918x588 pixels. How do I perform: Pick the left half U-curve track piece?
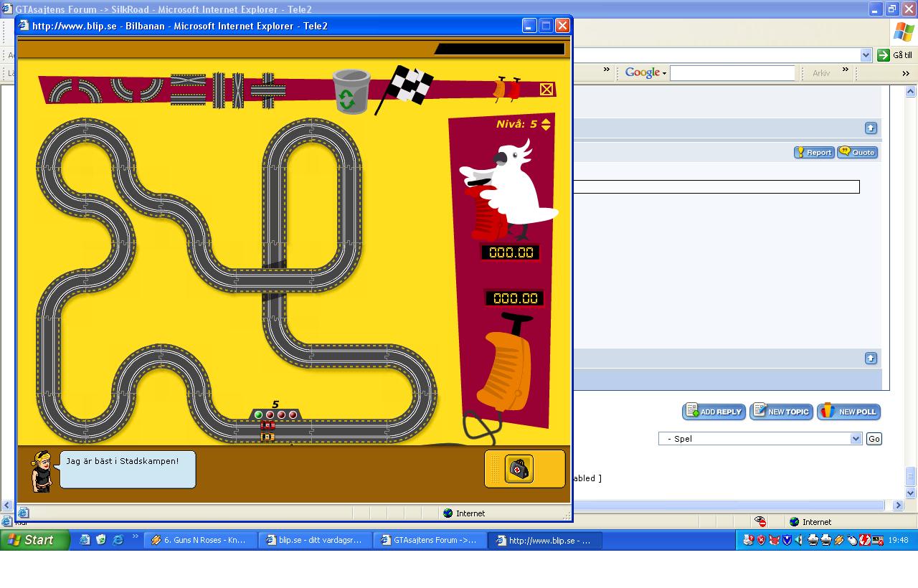pos(123,89)
